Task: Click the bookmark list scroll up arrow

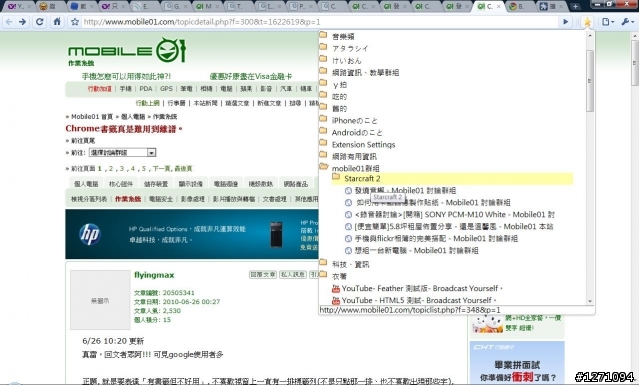Action: tap(590, 36)
